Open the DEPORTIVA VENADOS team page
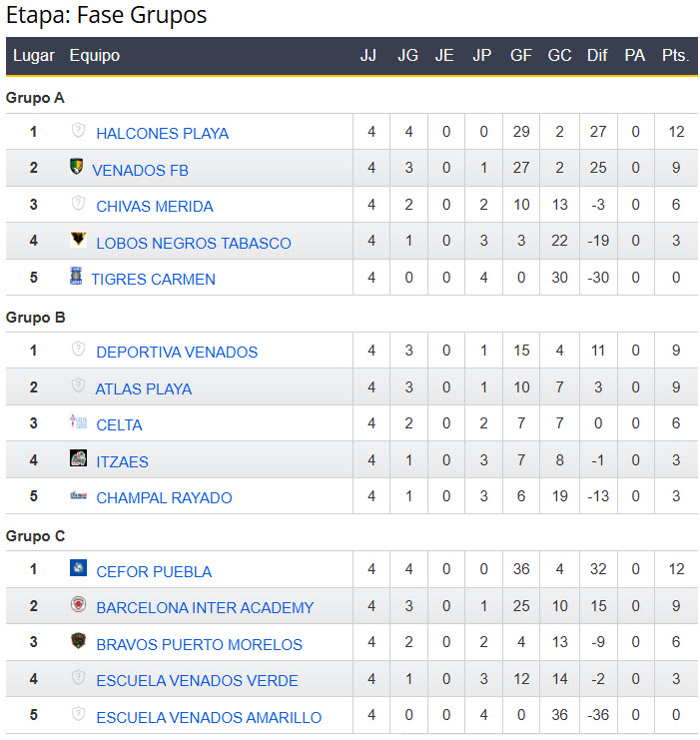The width and height of the screenshot is (700, 740). (177, 353)
